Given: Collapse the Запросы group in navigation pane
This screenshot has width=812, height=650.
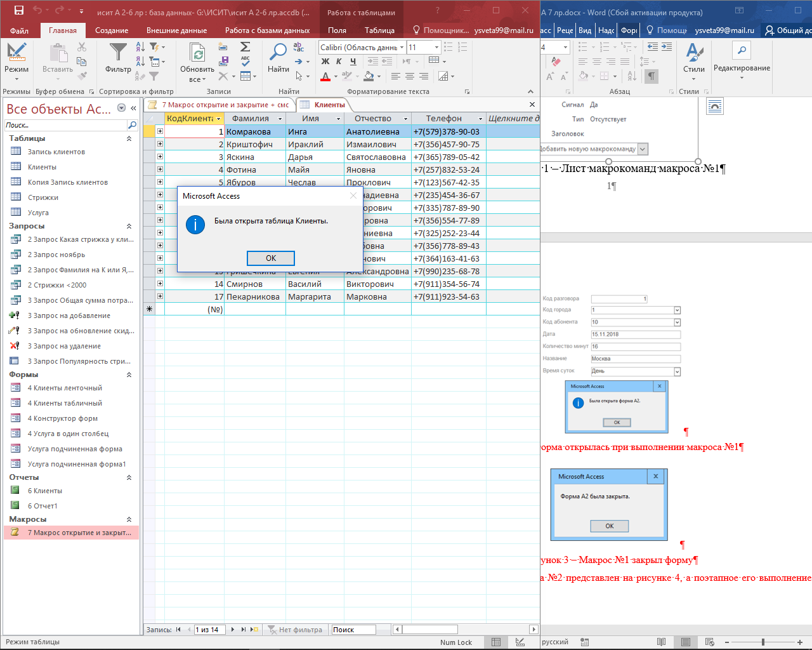Looking at the screenshot, I should point(129,226).
